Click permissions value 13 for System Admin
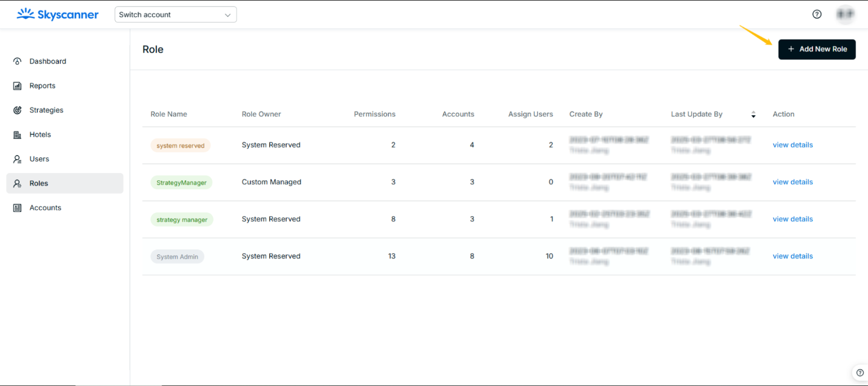Screen dimensions: 868x386 click(392, 256)
